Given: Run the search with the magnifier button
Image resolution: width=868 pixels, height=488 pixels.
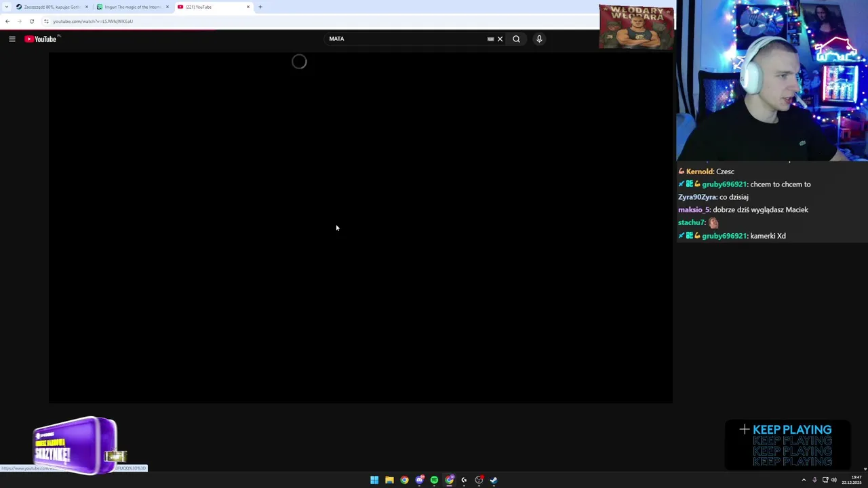Looking at the screenshot, I should (517, 39).
